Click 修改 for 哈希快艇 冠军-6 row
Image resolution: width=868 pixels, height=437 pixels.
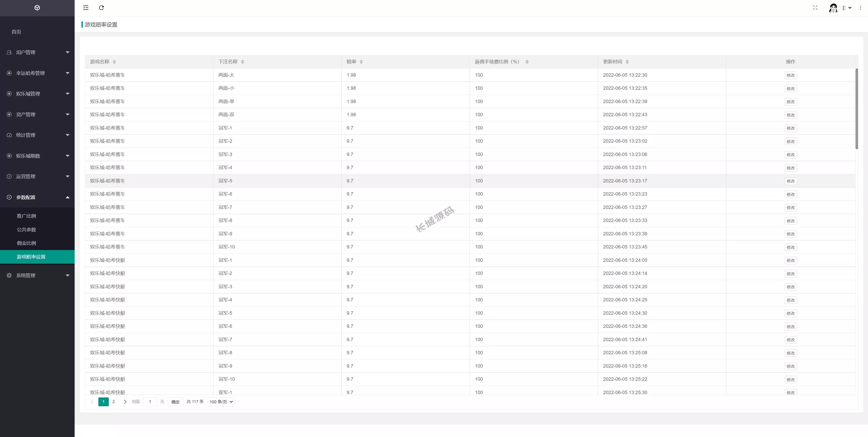tap(790, 327)
